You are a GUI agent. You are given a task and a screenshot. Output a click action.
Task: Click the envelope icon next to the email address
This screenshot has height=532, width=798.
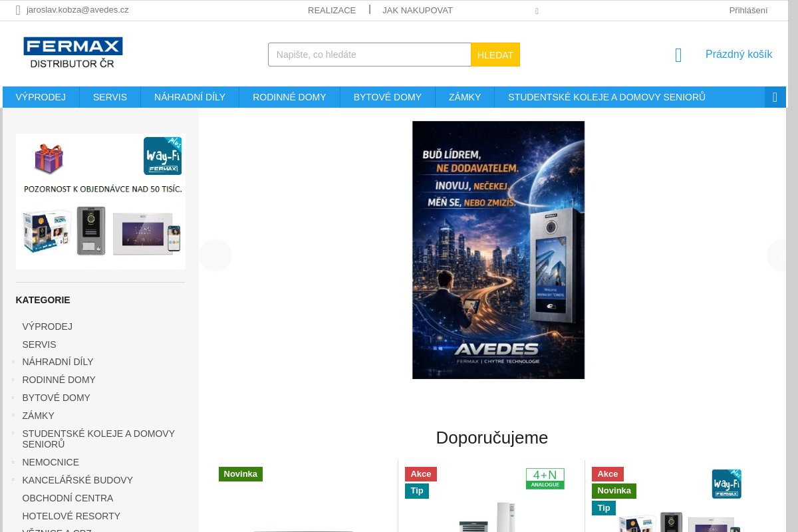point(18,10)
